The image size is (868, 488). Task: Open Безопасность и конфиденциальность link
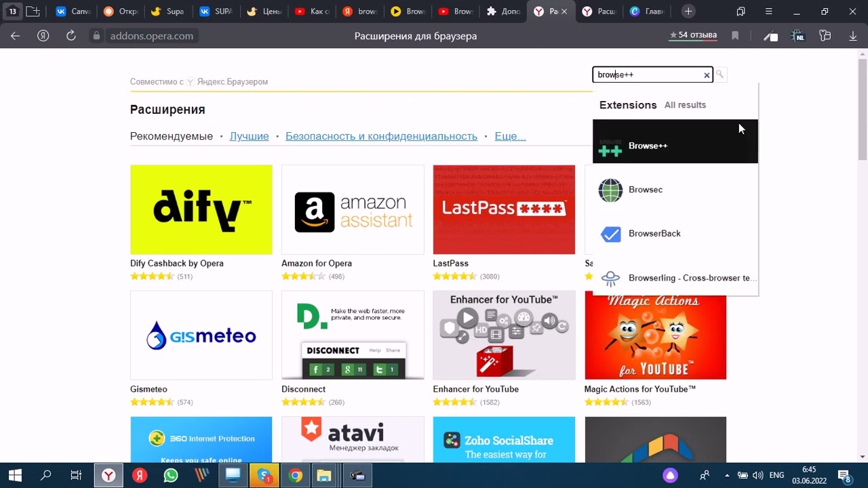pos(381,136)
